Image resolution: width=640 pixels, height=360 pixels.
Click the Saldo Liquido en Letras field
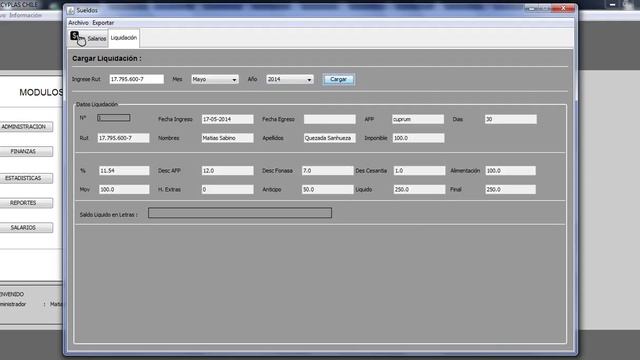point(240,213)
